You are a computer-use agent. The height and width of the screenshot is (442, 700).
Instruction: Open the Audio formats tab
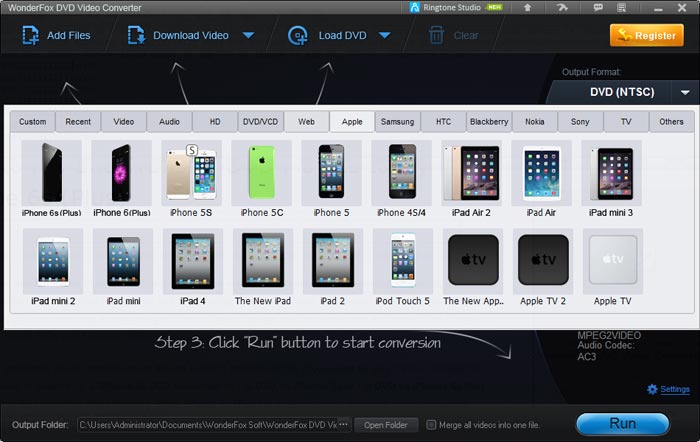(169, 122)
